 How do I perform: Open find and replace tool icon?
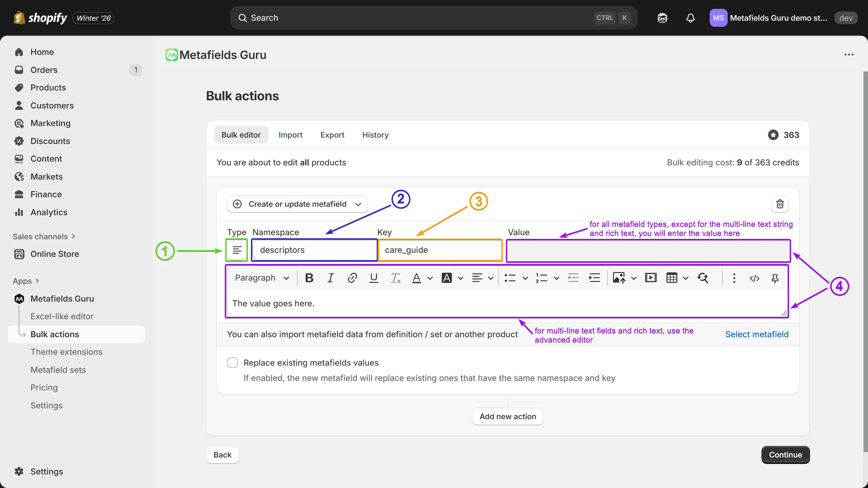[x=703, y=278]
